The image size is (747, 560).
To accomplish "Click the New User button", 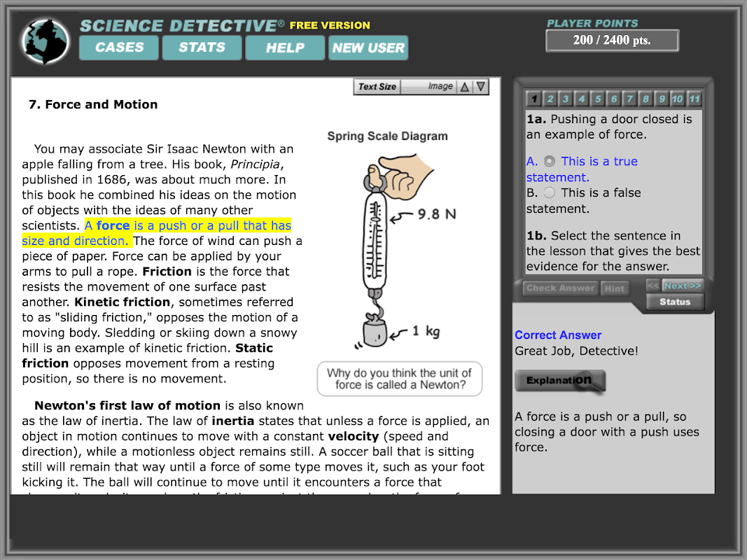I will click(x=368, y=48).
